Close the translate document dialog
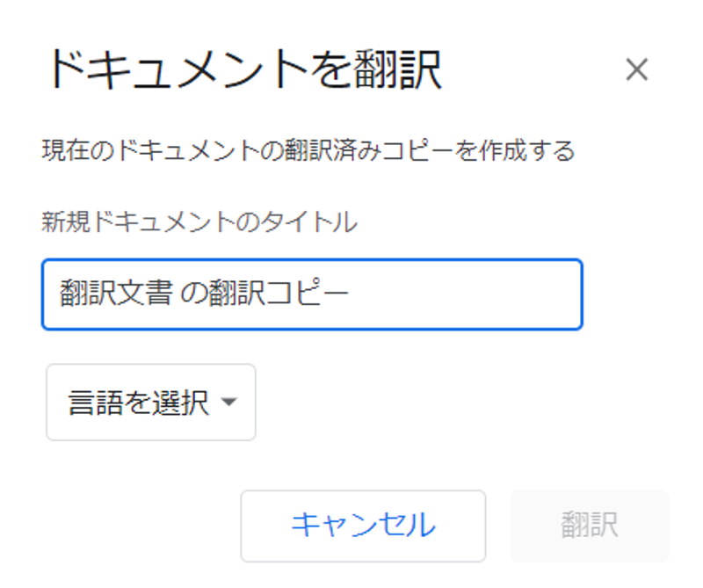Viewport: 703px width, 588px height. (636, 69)
